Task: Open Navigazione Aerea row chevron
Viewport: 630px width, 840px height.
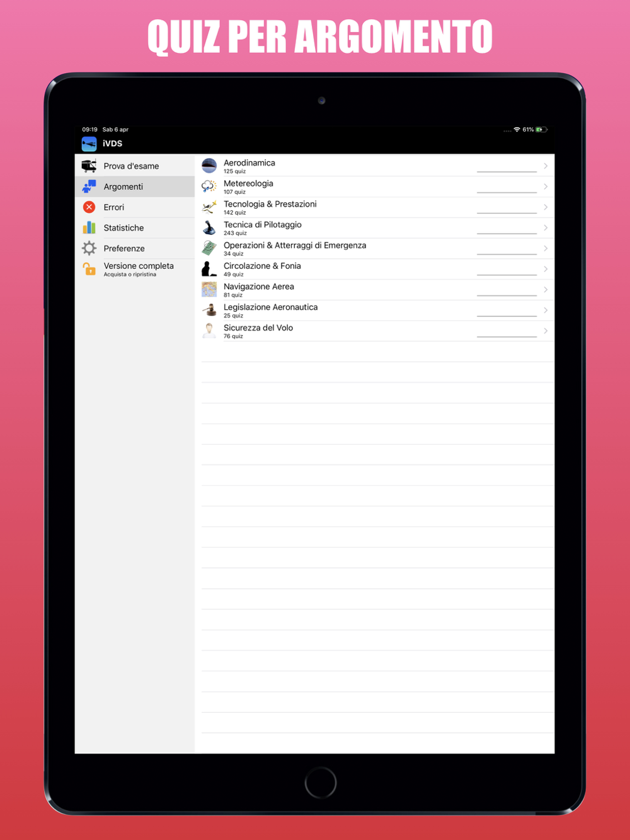Action: tap(546, 290)
